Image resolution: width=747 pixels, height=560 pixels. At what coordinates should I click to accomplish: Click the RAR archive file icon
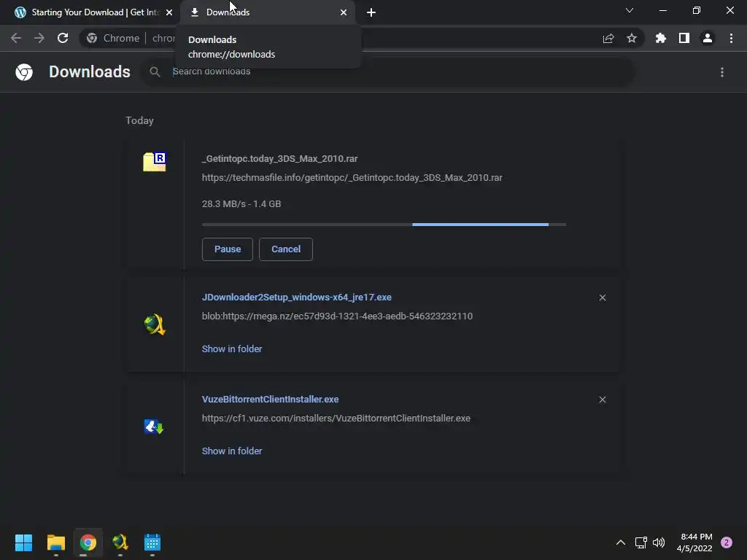[x=155, y=162]
